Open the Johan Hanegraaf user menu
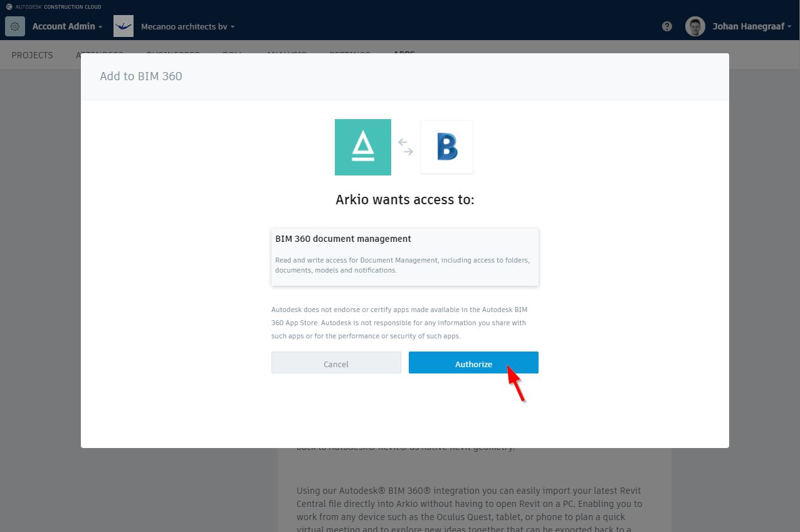This screenshot has height=532, width=800. click(752, 26)
